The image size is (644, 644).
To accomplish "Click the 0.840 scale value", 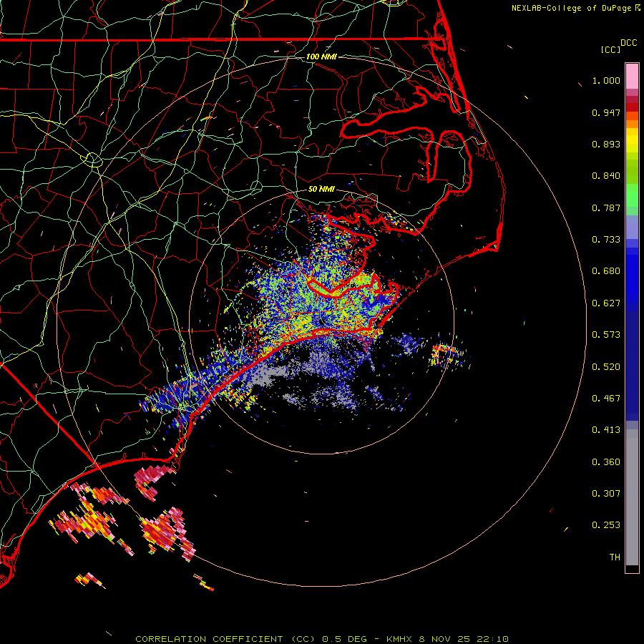I will coord(606,176).
